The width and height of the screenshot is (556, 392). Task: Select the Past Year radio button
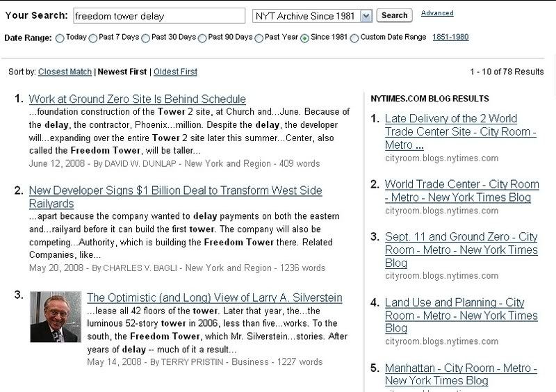click(259, 38)
